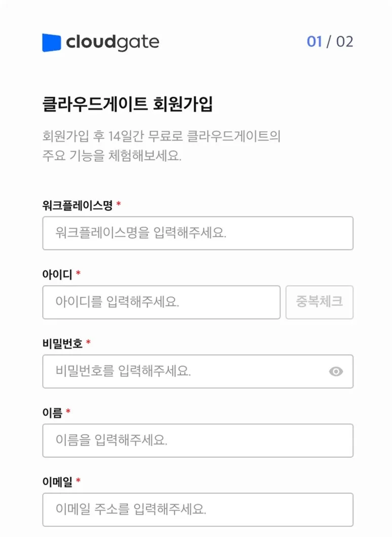Click the 중복체크 duplicate check button
Screen dimensions: 392x537
click(320, 302)
